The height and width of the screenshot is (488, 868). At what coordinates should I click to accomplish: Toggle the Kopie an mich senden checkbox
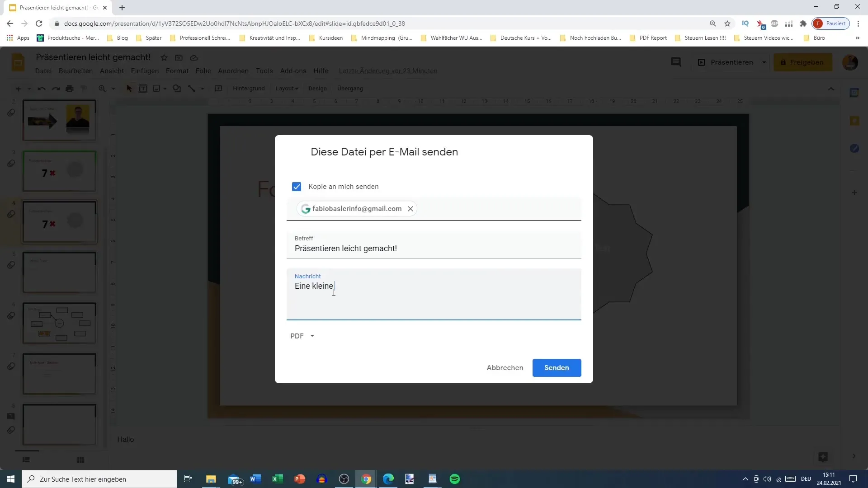click(297, 187)
